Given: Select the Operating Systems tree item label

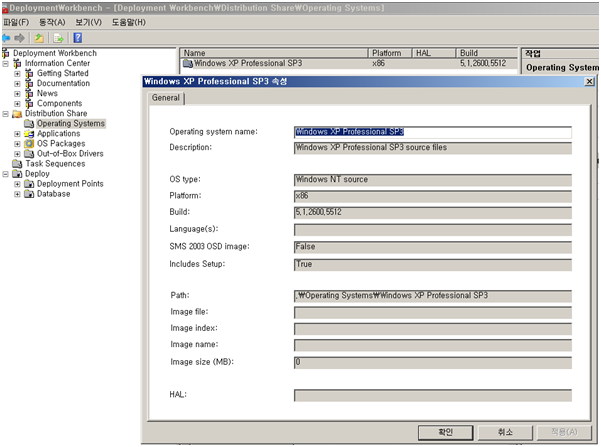Looking at the screenshot, I should [x=71, y=123].
